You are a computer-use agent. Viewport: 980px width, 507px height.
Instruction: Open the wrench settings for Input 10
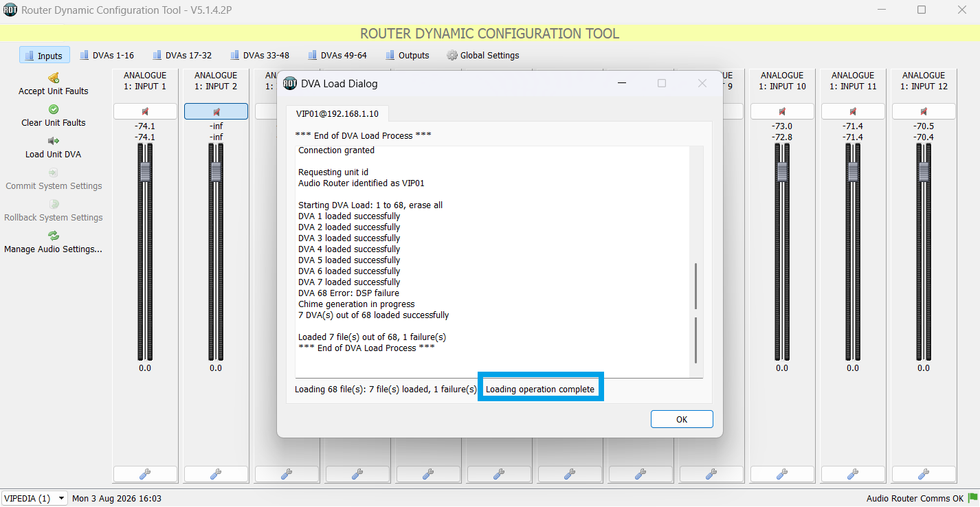(x=782, y=474)
